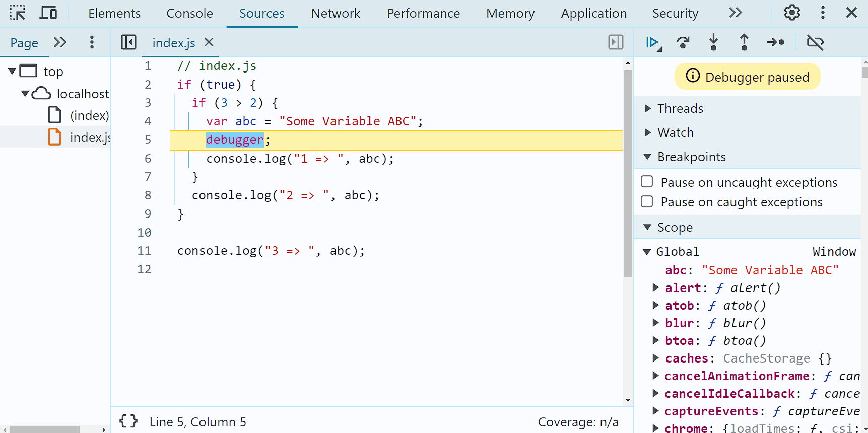Select the index.js editor tab
Viewport: 868px width, 433px height.
click(x=174, y=43)
